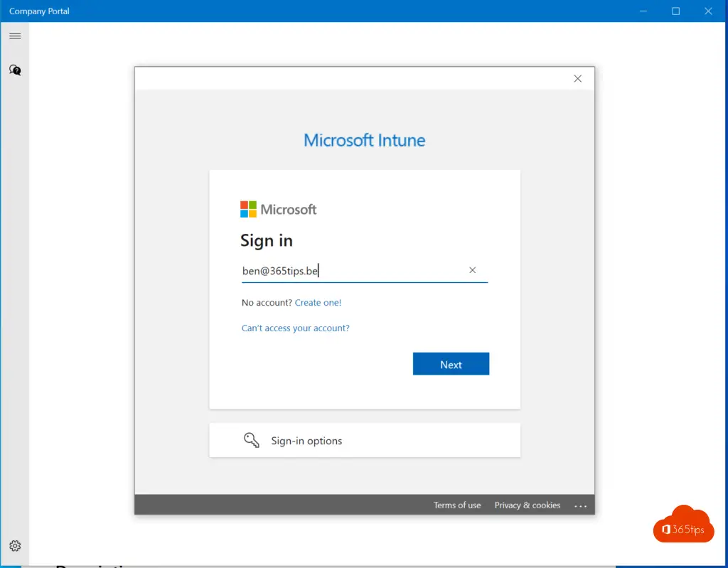Open the help and support chat icon
The height and width of the screenshot is (568, 728).
coord(15,70)
